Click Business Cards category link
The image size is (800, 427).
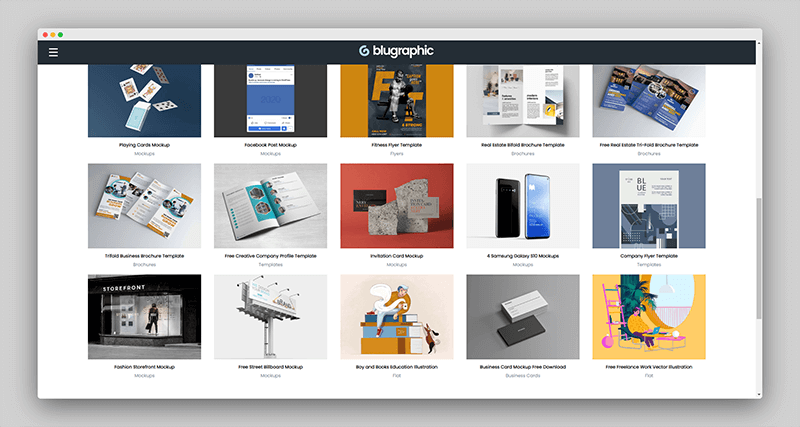click(x=522, y=375)
